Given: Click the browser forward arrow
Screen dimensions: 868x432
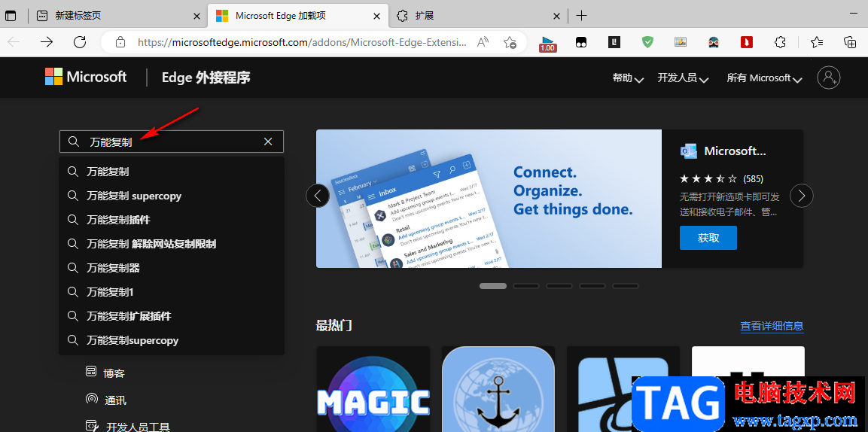Looking at the screenshot, I should pyautogui.click(x=47, y=42).
